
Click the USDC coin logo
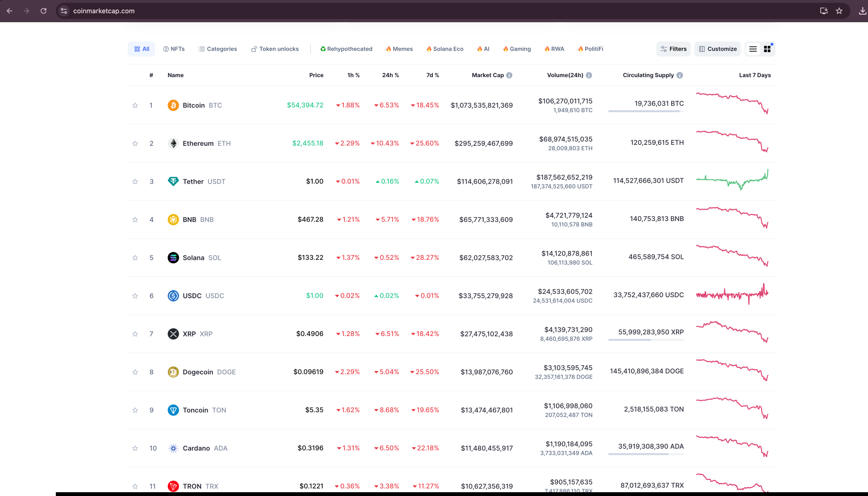click(173, 296)
